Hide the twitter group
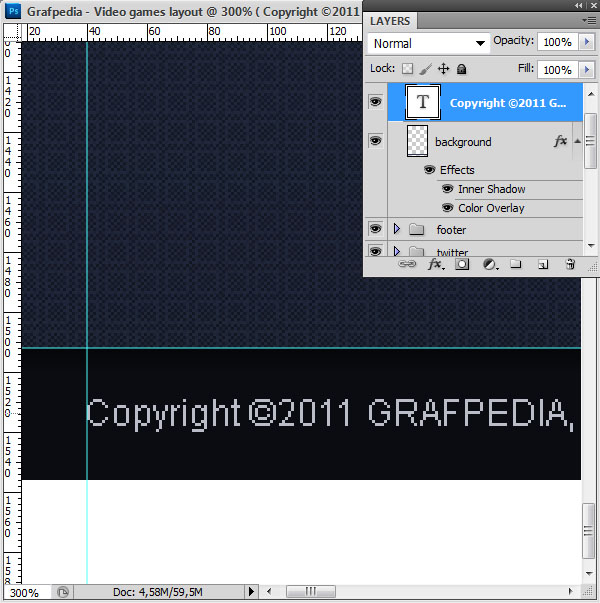The width and height of the screenshot is (600, 603). click(375, 251)
